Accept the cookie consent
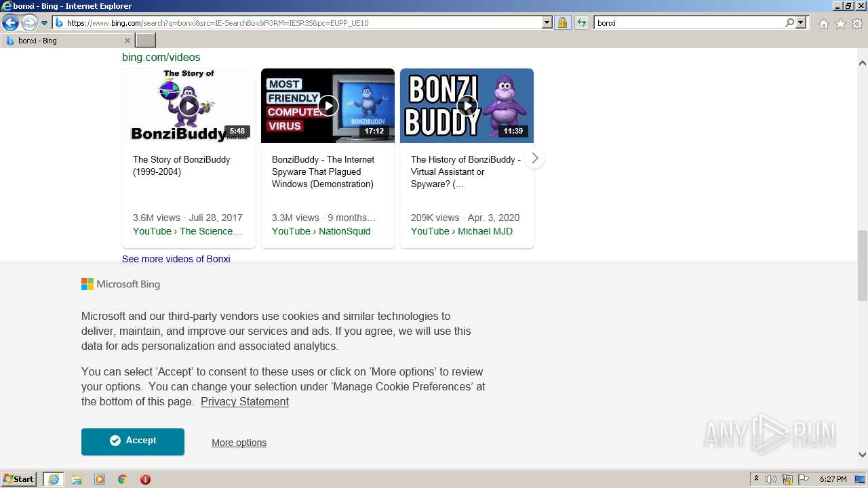The height and width of the screenshot is (488, 868). click(x=133, y=441)
